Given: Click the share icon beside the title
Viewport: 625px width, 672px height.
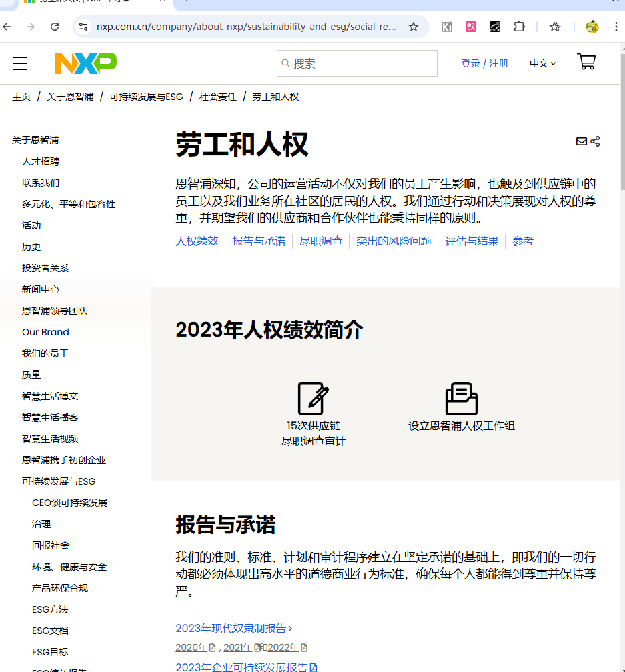Looking at the screenshot, I should (x=595, y=141).
